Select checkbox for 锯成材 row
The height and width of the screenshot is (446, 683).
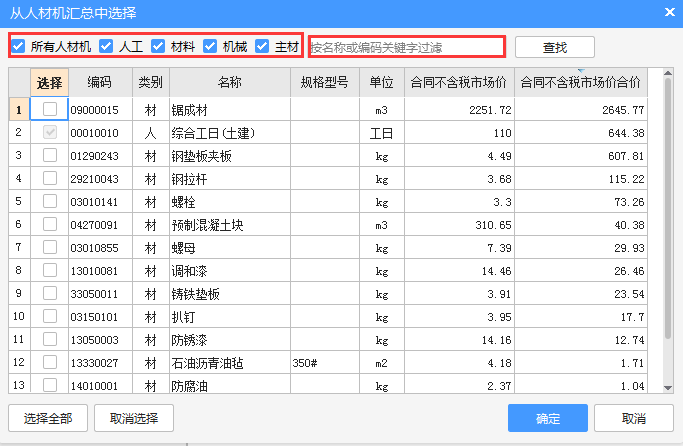(x=50, y=109)
